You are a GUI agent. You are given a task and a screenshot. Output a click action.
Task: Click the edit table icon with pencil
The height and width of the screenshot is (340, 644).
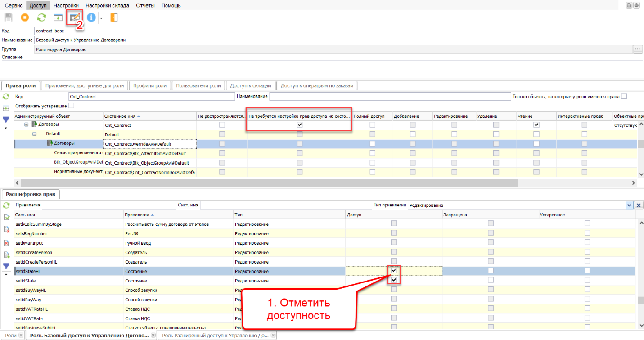[74, 18]
